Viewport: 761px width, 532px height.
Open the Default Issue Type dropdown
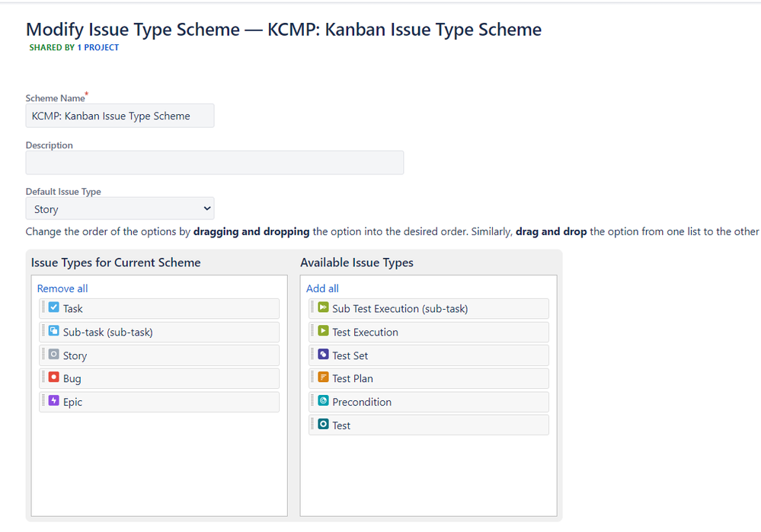[120, 208]
